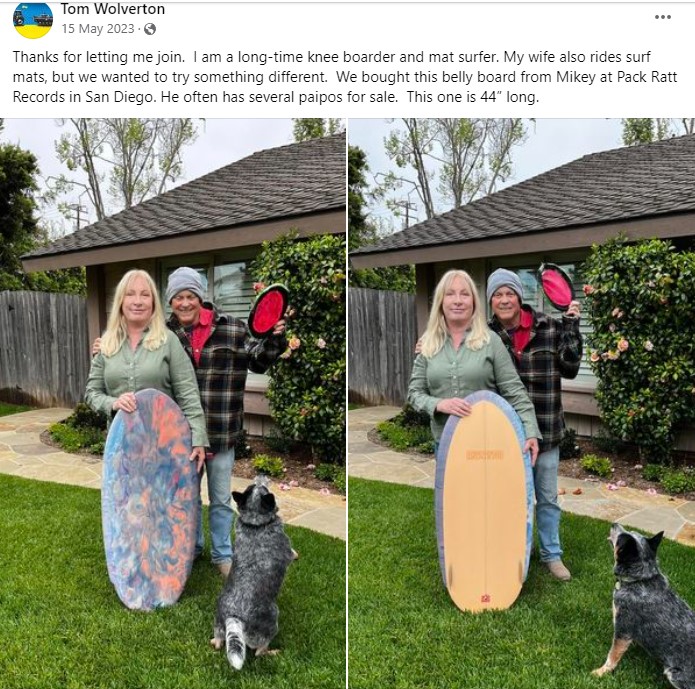The height and width of the screenshot is (689, 695).
Task: Click the small red logo on yellow board
Action: point(485,598)
